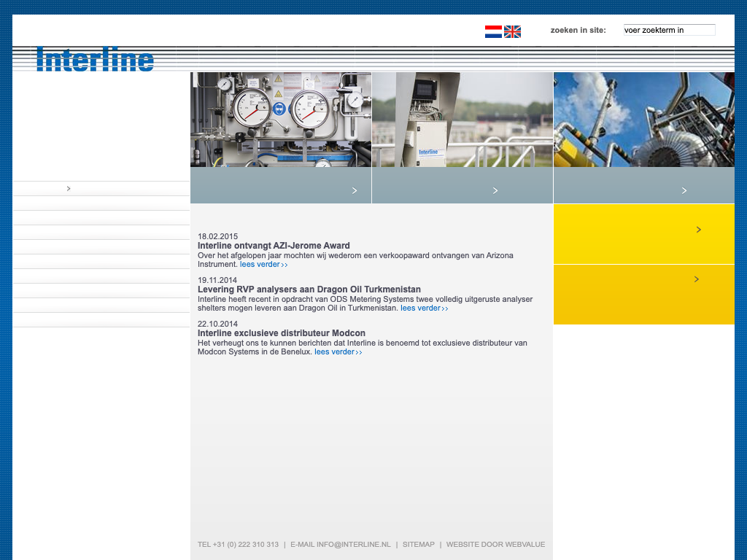Open 'Website door Webvalue' footer link
The width and height of the screenshot is (747, 560).
[495, 545]
